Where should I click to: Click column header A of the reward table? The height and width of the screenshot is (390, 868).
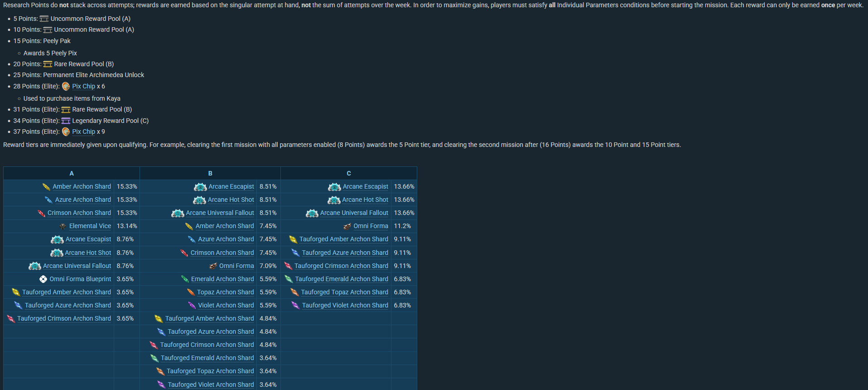coord(72,173)
